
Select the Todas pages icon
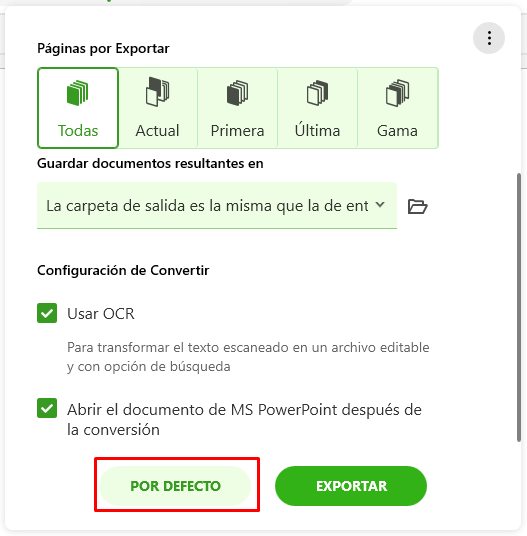[x=78, y=93]
